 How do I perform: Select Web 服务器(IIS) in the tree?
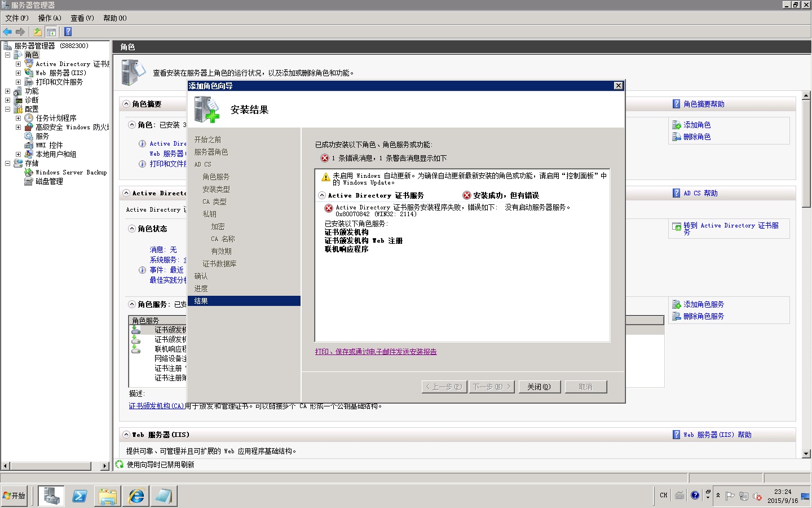(61, 73)
